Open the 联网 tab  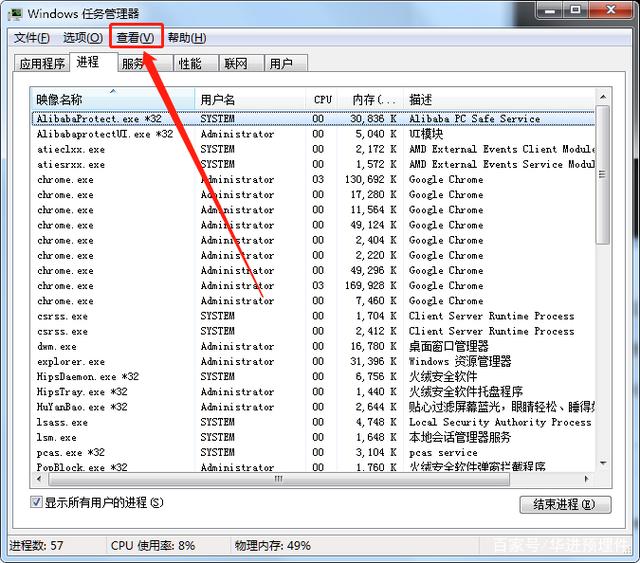coord(242,63)
